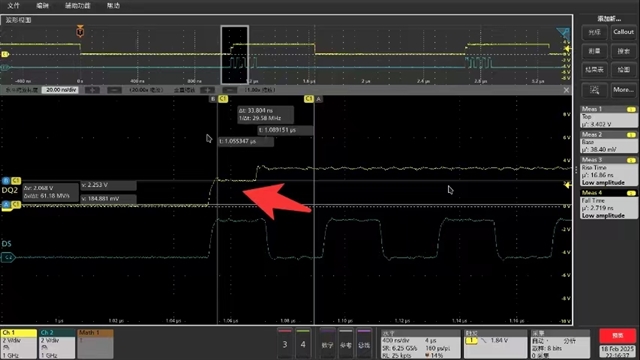Click the red acquisition stop button

click(x=618, y=336)
